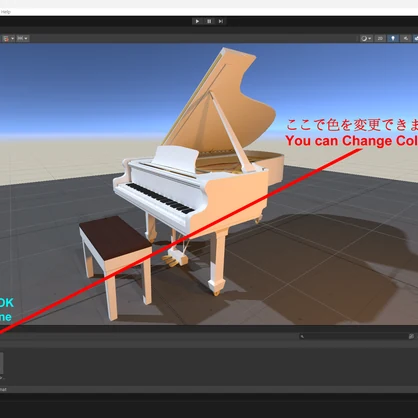Click the Step frame button
The height and width of the screenshot is (418, 418).
coord(220,21)
